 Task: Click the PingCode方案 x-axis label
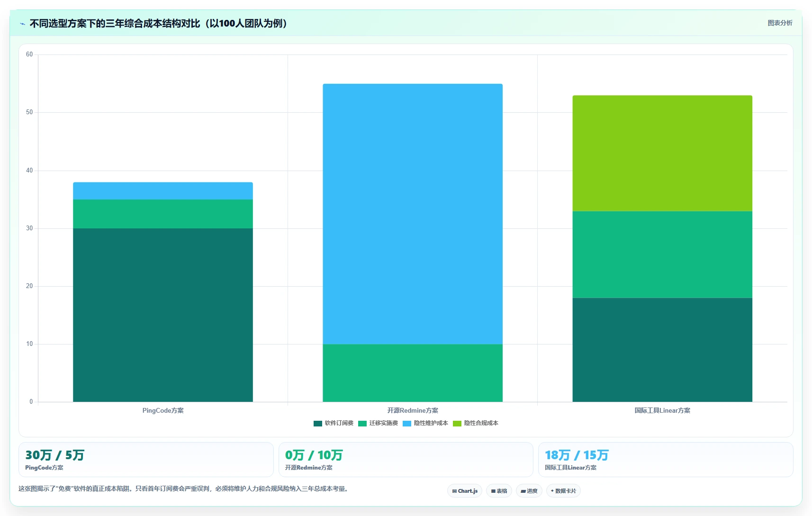click(163, 410)
